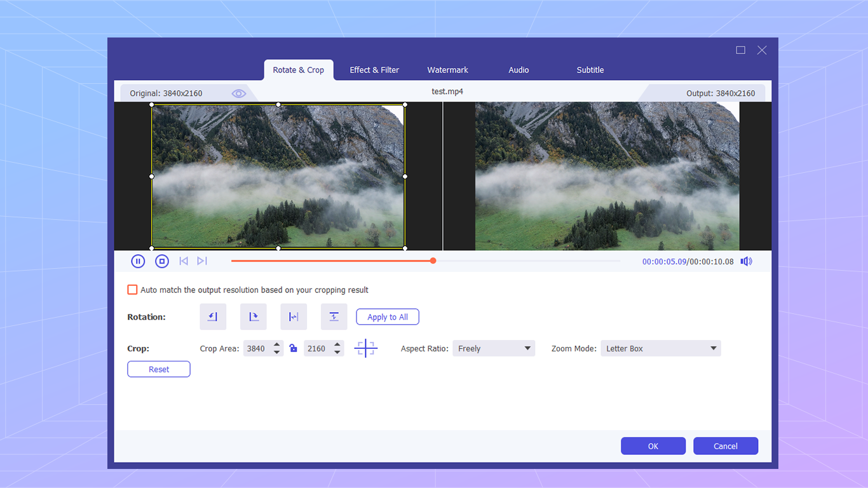The image size is (868, 488).
Task: Step to the next frame
Action: point(202,261)
